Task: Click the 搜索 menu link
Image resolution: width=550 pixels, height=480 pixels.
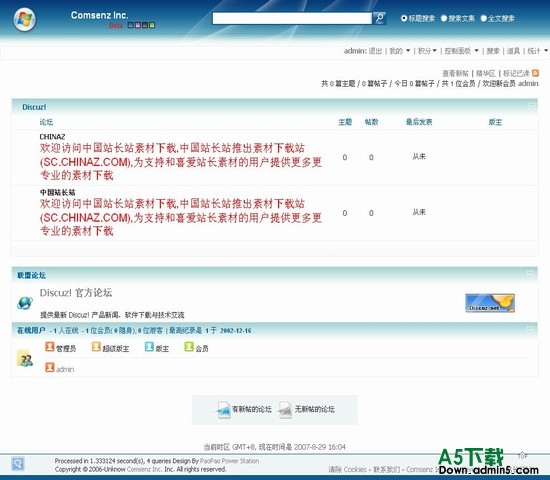Action: [x=493, y=51]
